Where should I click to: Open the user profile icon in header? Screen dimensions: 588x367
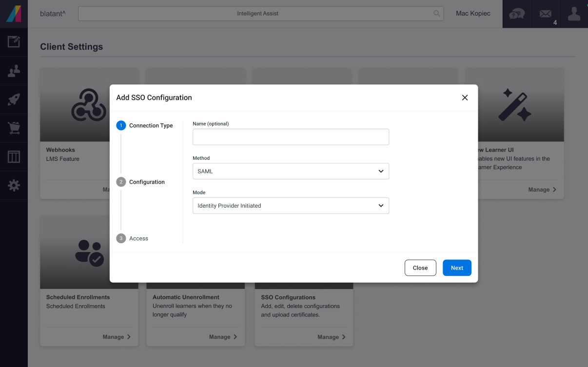tap(574, 14)
